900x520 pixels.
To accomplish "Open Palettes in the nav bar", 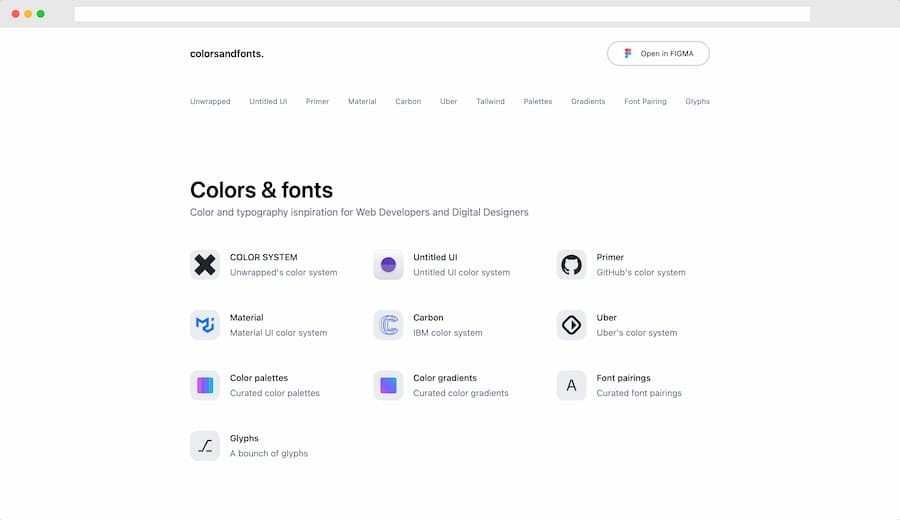I will (x=538, y=102).
